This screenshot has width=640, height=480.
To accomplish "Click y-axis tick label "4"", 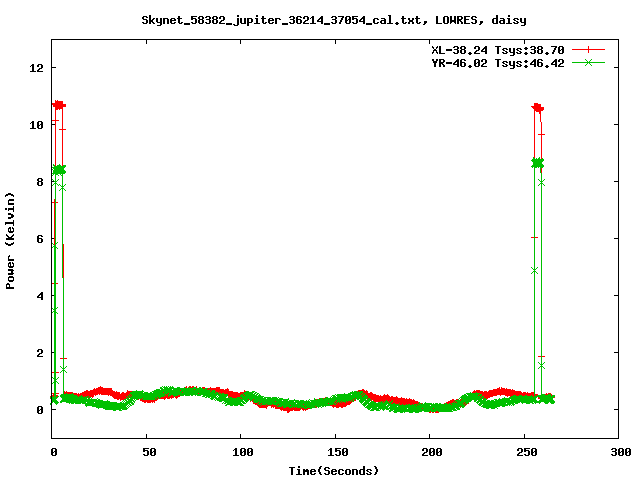I will pyautogui.click(x=40, y=296).
